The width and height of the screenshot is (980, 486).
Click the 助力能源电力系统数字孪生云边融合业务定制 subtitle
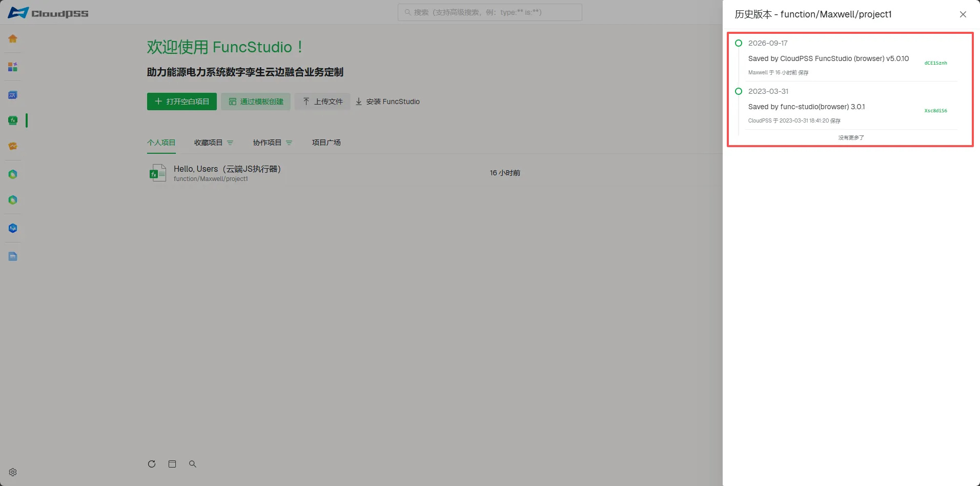click(246, 72)
